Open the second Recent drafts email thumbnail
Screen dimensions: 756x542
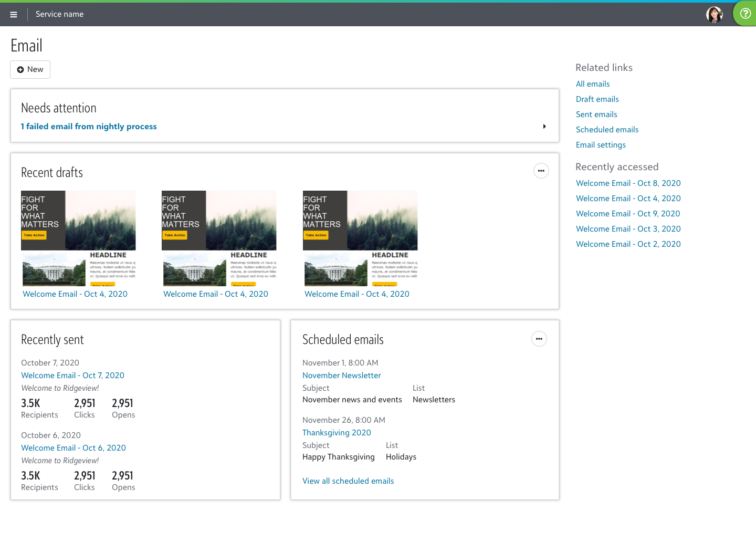pos(219,238)
